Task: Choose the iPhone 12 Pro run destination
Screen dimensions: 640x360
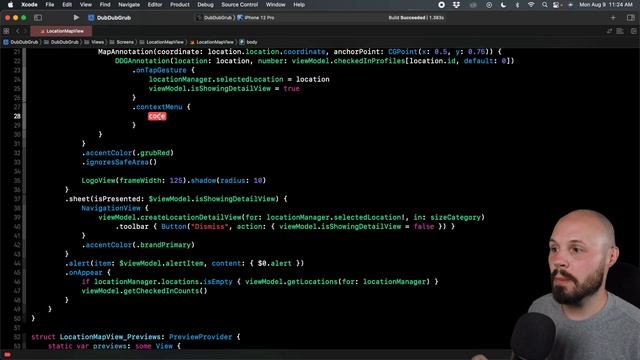Action: pos(256,18)
